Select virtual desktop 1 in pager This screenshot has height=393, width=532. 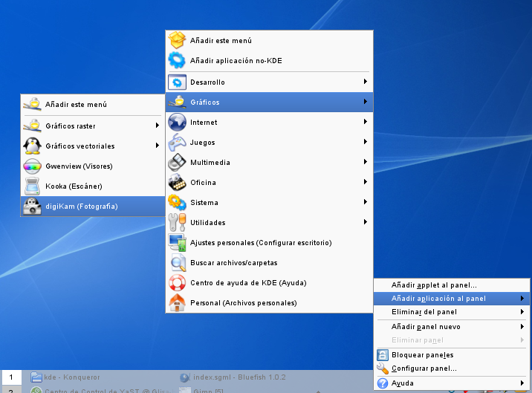click(11, 377)
